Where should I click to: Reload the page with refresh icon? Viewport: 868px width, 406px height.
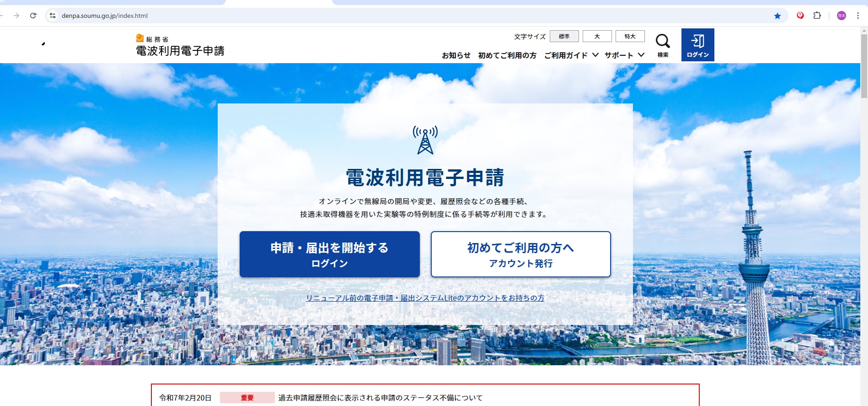[33, 16]
